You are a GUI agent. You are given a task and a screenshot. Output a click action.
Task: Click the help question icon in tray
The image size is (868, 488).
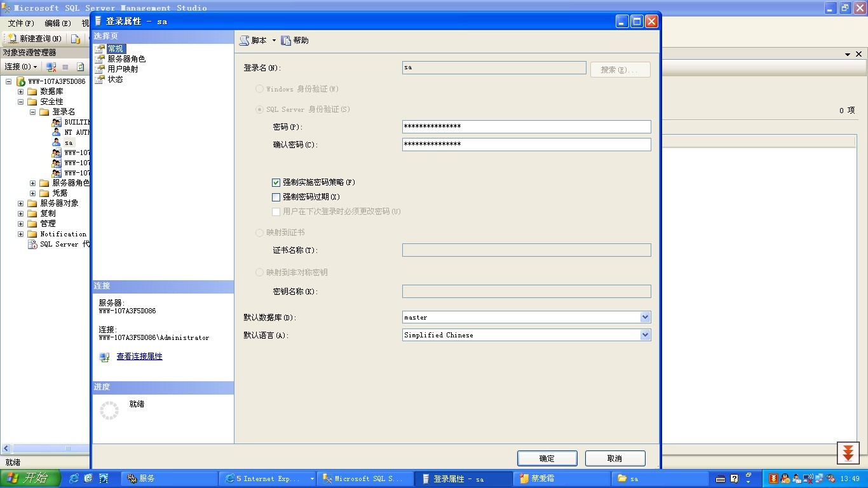(x=735, y=478)
